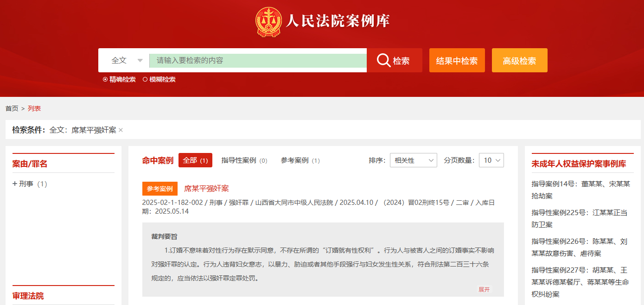This screenshot has width=644, height=305.
Task: Open the page size dropdown showing 10
Action: coord(491,160)
